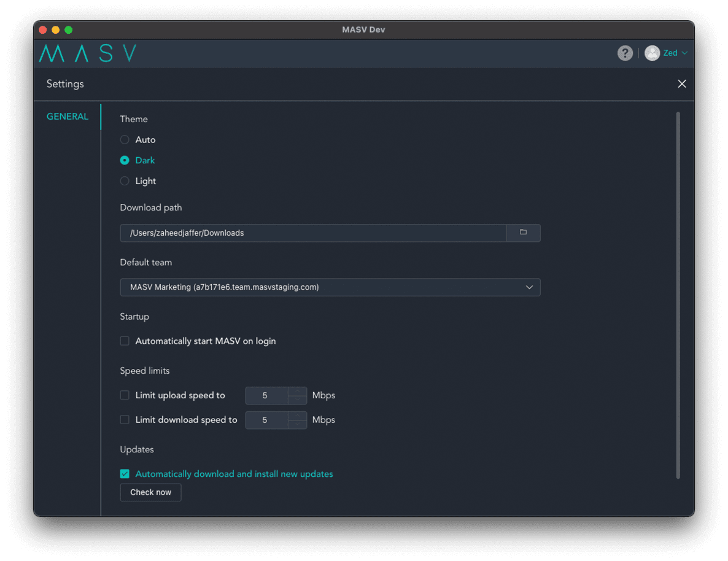This screenshot has height=561, width=728.
Task: Click the green fullscreen window button
Action: click(x=69, y=29)
